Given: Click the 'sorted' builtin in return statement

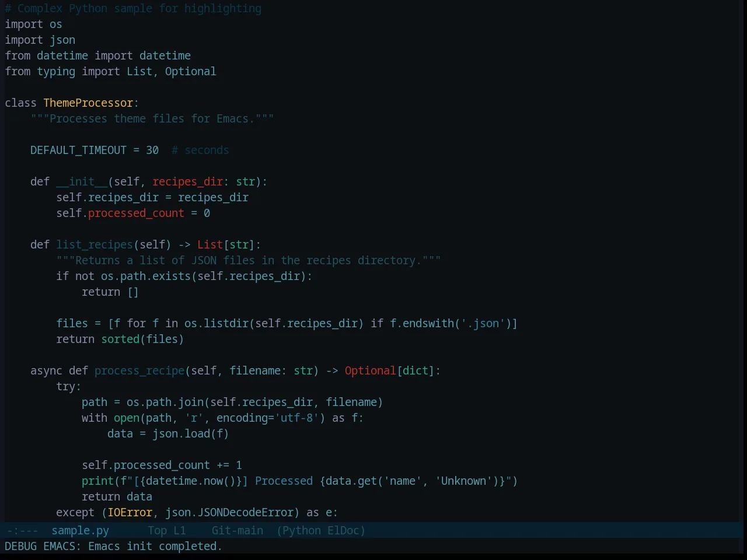Looking at the screenshot, I should pos(120,339).
